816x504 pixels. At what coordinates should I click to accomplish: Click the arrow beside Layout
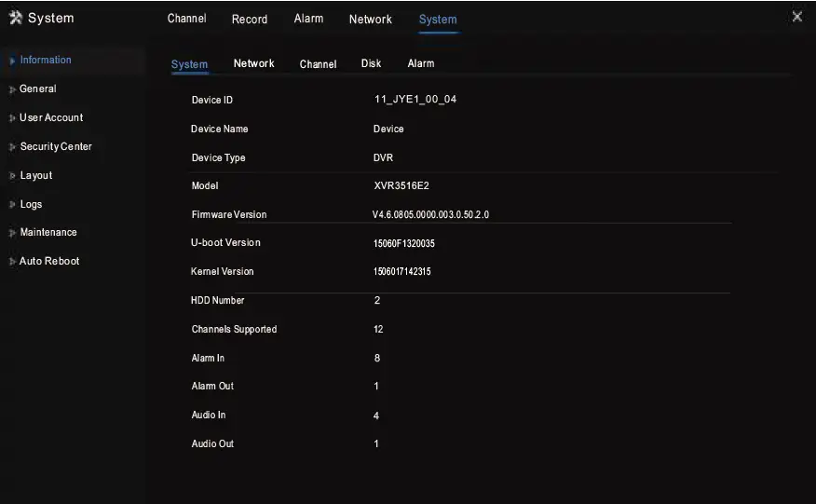pos(11,176)
